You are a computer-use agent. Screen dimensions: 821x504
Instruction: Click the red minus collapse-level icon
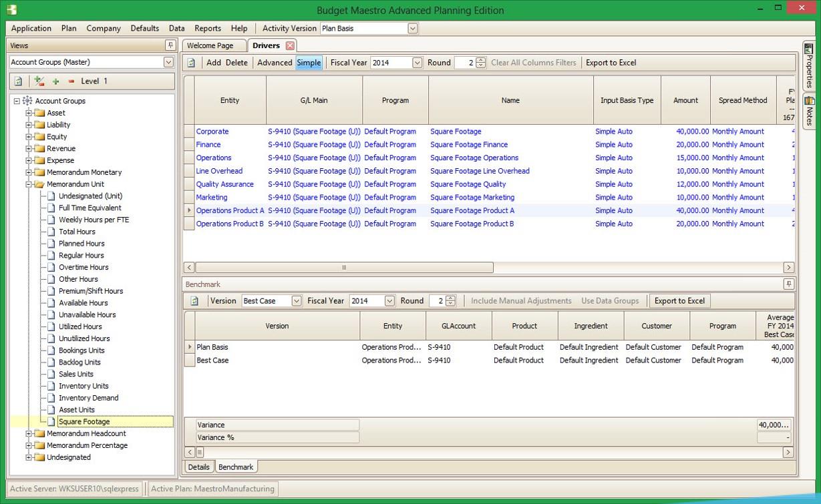point(71,81)
